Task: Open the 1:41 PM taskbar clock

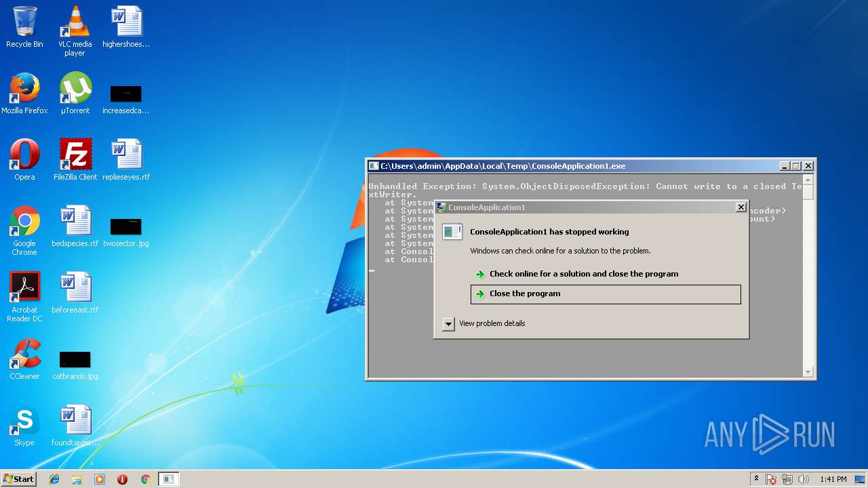Action: [x=833, y=479]
